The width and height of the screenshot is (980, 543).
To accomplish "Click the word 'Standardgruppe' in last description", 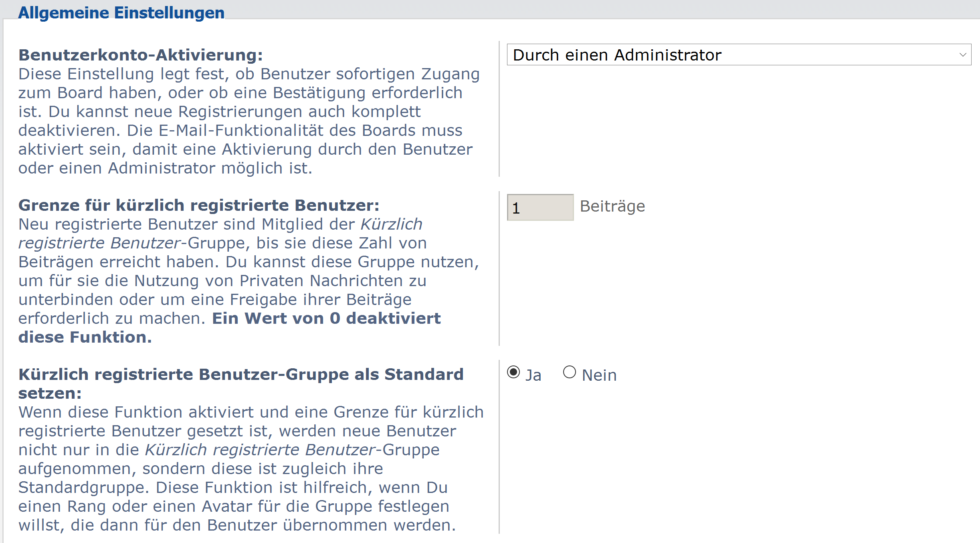I will (83, 488).
